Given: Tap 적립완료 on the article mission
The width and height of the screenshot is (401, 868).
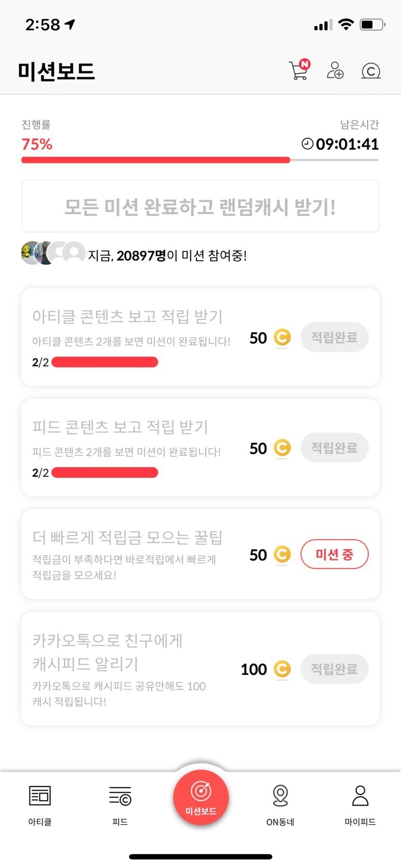Looking at the screenshot, I should [x=334, y=337].
